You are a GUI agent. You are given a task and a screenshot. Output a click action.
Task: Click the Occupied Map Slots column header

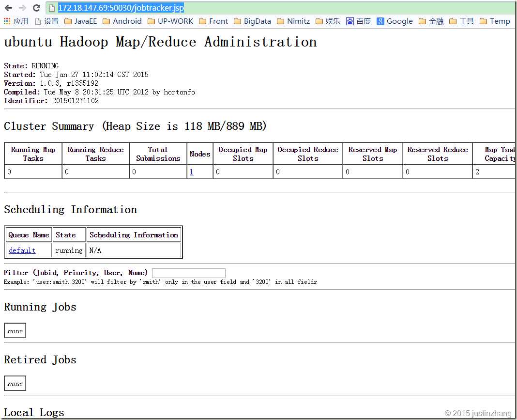click(243, 154)
